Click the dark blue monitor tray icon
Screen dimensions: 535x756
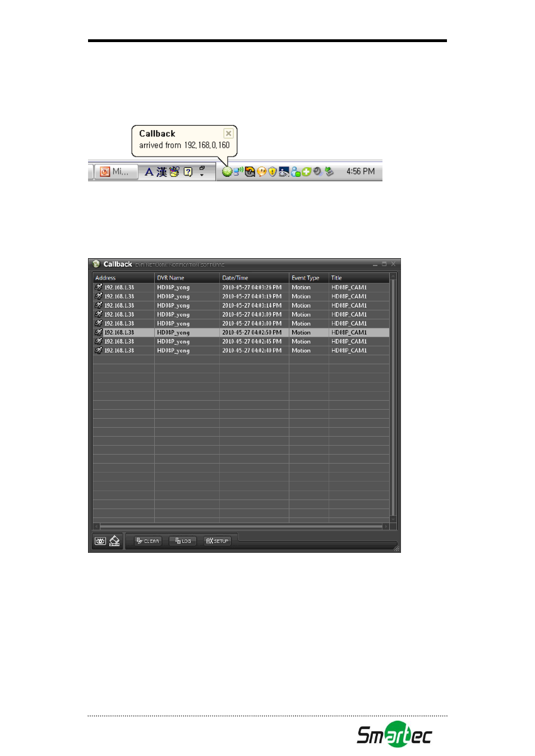pyautogui.click(x=284, y=172)
